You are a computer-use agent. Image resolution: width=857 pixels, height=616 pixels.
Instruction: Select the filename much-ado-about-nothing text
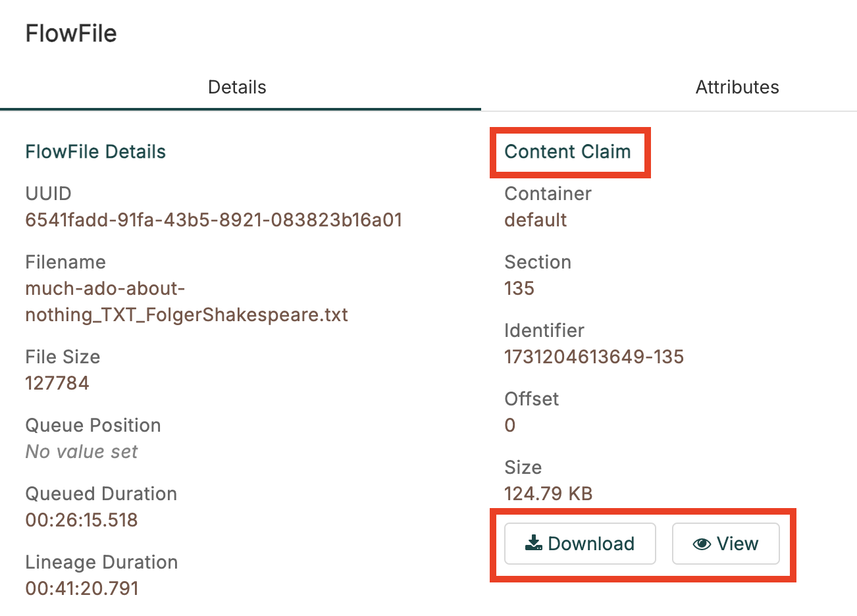tap(186, 301)
